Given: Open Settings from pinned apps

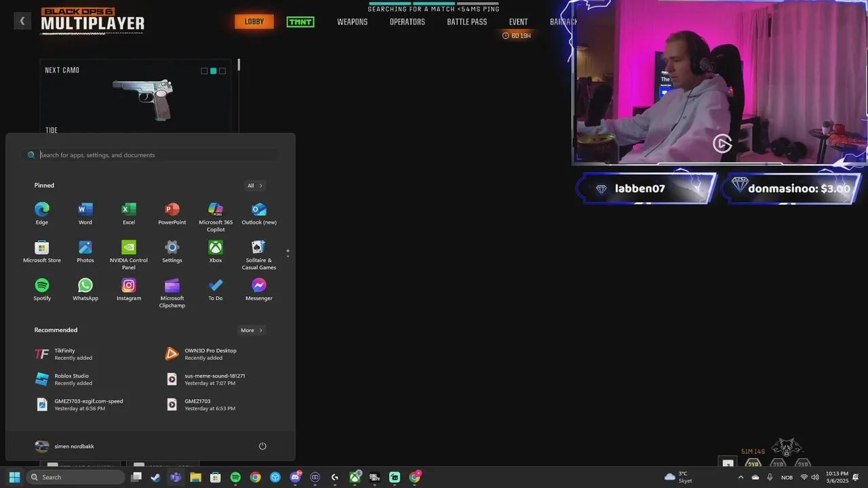Looking at the screenshot, I should coord(172,251).
